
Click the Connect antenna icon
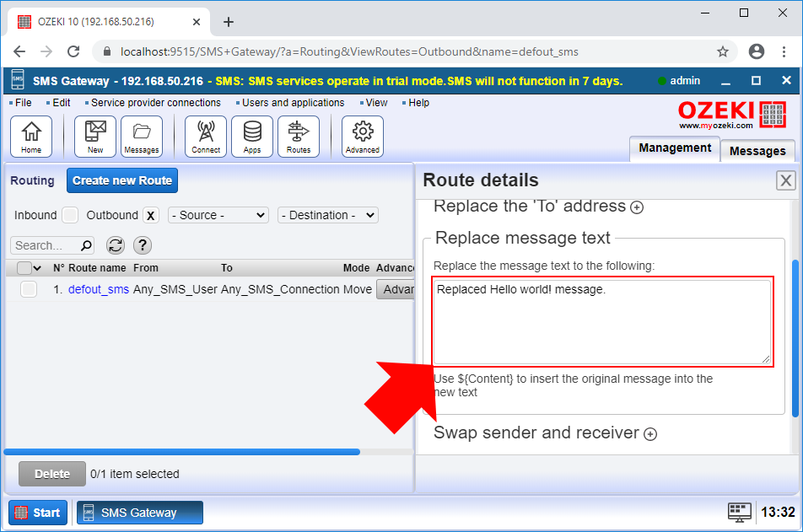click(206, 137)
